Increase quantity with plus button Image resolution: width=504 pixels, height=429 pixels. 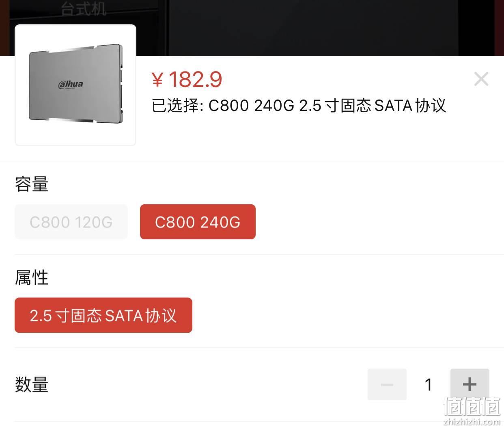470,384
